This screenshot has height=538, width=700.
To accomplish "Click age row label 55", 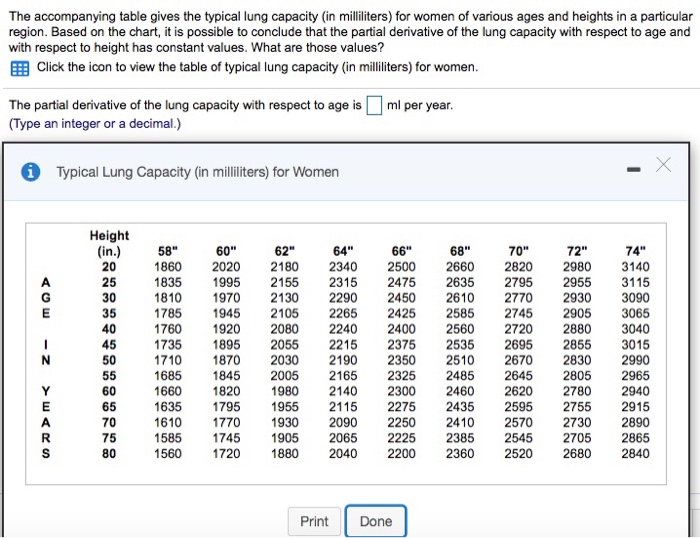I will point(109,375).
